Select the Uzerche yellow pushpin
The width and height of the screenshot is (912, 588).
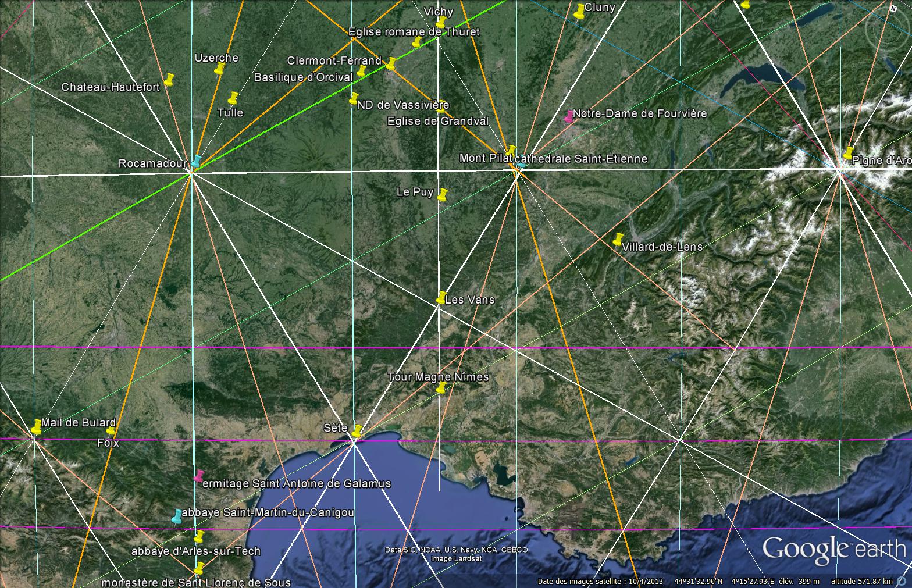click(x=219, y=69)
